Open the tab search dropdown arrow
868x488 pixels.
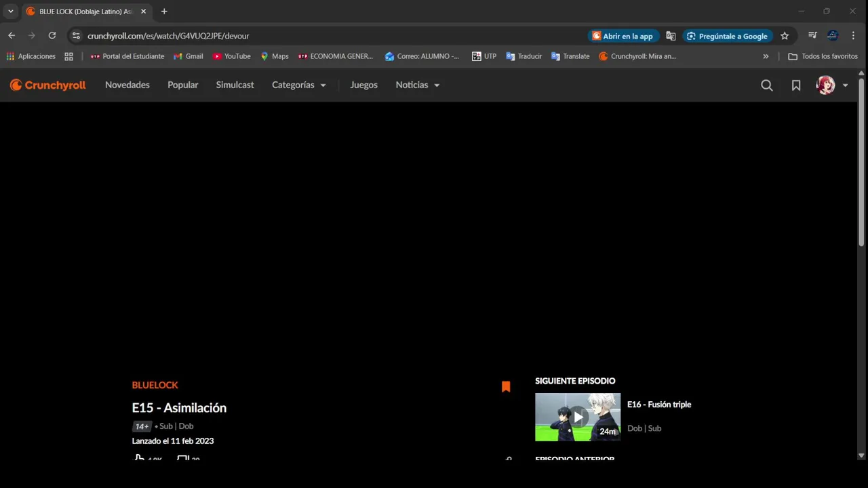click(11, 12)
